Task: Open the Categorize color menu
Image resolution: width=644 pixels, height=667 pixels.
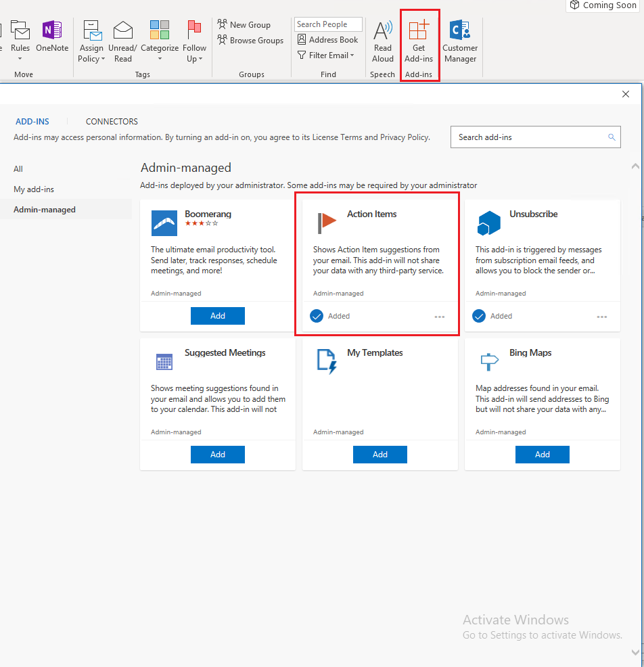Action: [160, 41]
